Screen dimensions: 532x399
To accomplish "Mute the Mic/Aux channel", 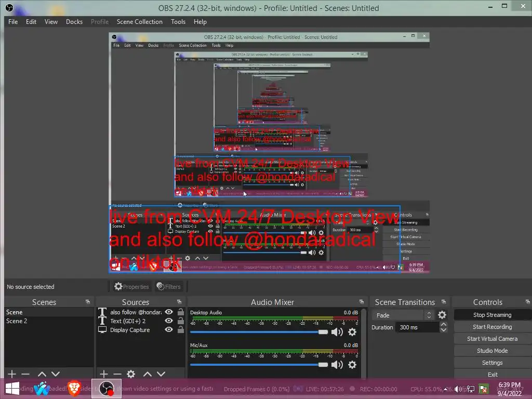I will pyautogui.click(x=337, y=365).
